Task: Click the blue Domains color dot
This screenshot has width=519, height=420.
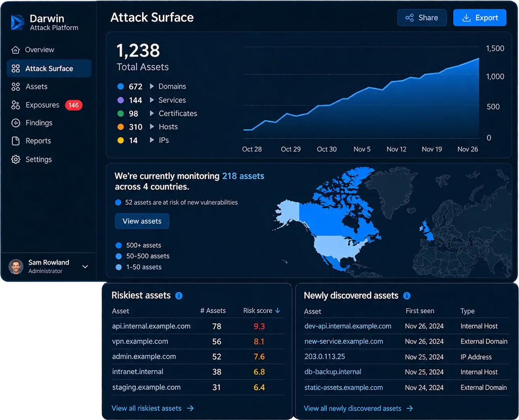Action: pyautogui.click(x=121, y=86)
